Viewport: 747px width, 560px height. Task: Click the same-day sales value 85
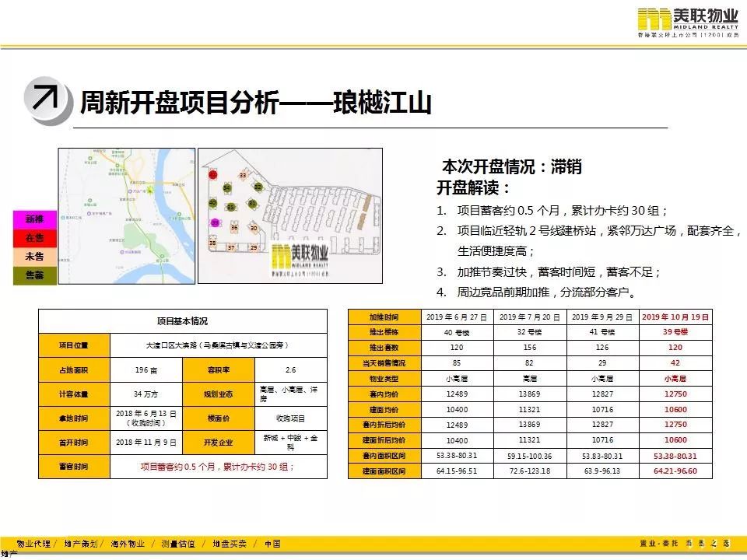(x=457, y=363)
